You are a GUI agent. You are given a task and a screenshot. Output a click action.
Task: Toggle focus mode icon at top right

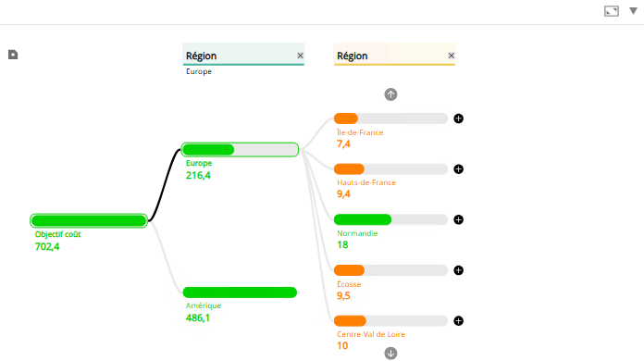pos(611,11)
